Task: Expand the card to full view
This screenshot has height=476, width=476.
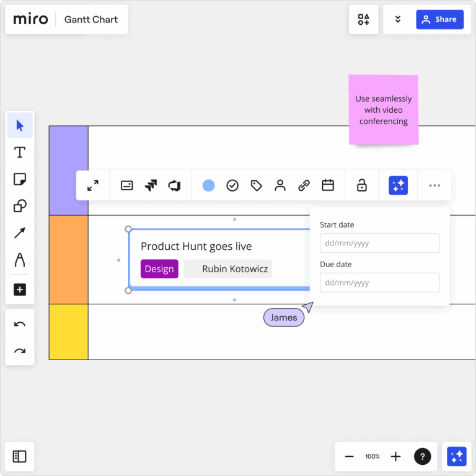Action: 93,185
